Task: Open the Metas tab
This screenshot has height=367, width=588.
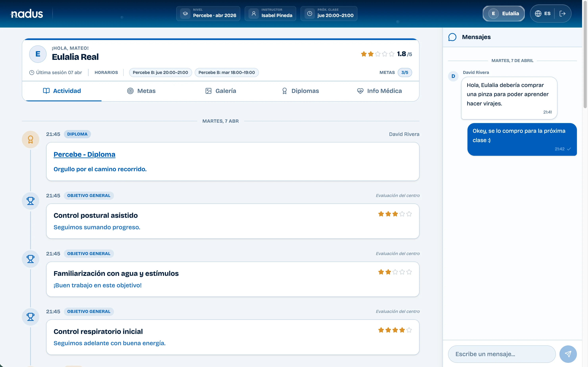Action: (141, 91)
